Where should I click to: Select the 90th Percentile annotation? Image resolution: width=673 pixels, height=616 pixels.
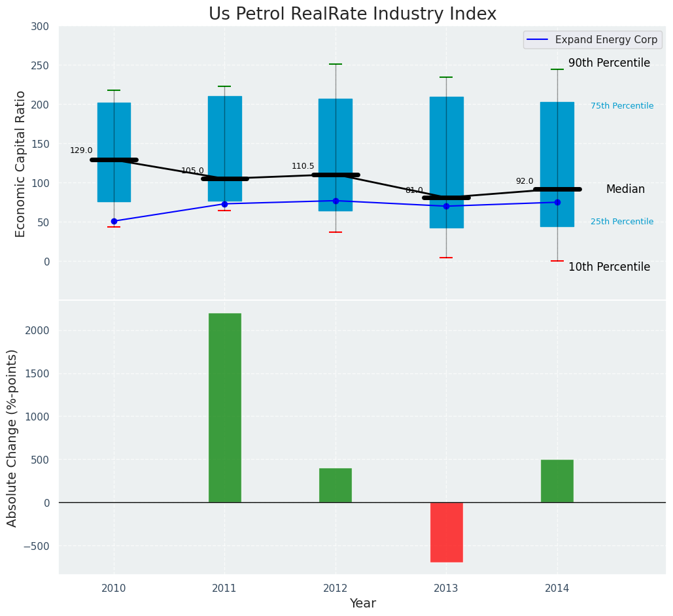[x=609, y=63]
